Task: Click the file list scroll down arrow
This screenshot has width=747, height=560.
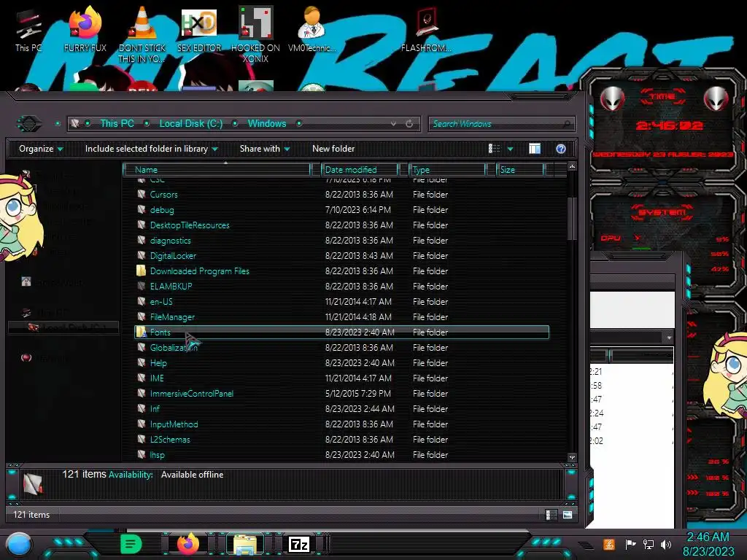Action: (x=572, y=457)
